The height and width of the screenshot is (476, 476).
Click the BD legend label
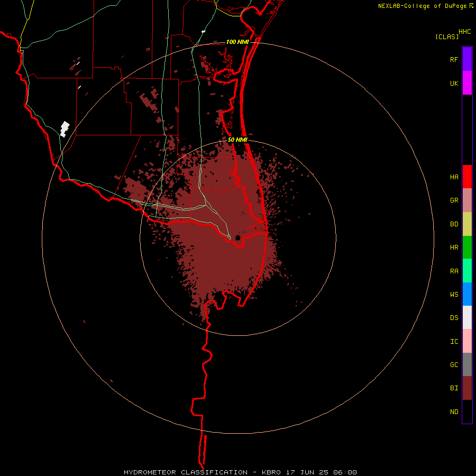[x=454, y=224]
